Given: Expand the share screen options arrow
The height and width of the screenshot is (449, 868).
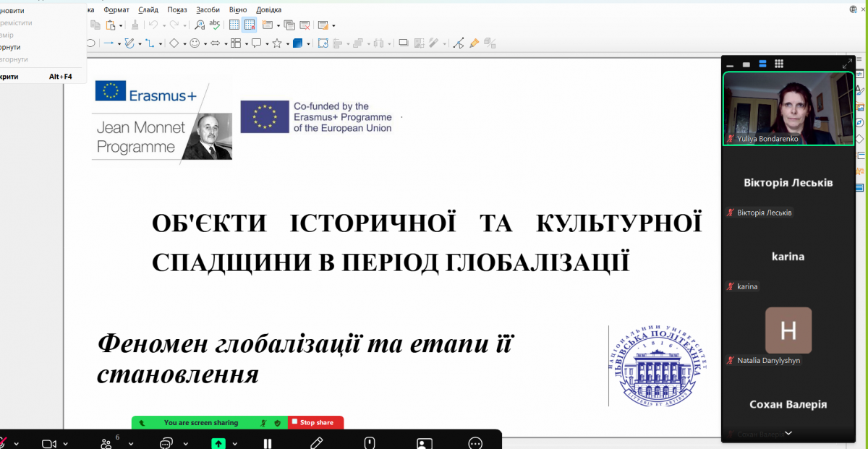Looking at the screenshot, I should pyautogui.click(x=235, y=443).
